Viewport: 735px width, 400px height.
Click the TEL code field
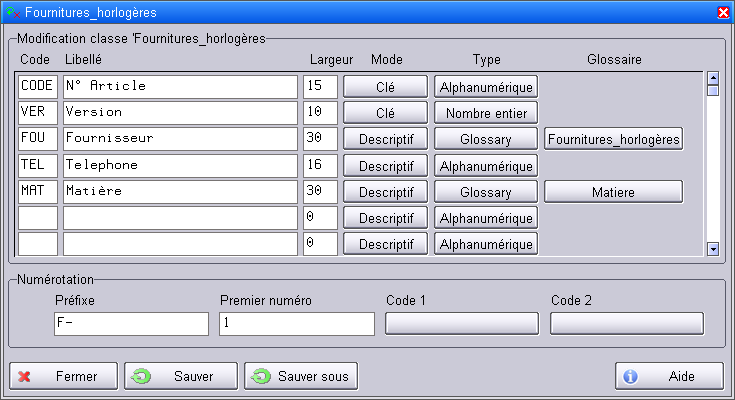pos(38,166)
